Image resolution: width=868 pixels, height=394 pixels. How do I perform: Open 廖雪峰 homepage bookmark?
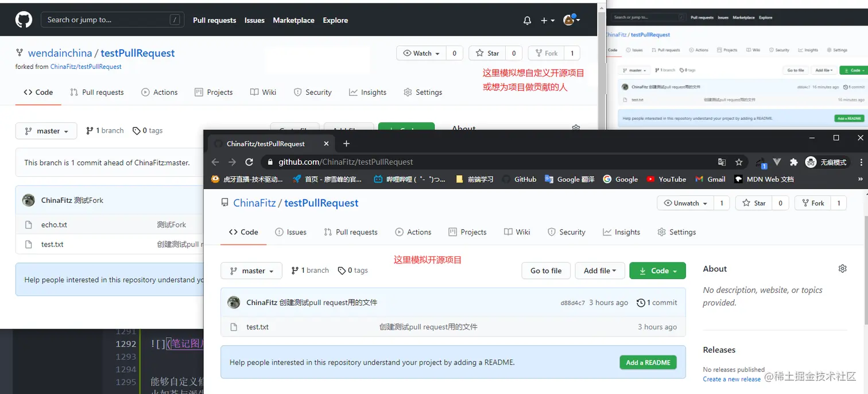click(327, 179)
